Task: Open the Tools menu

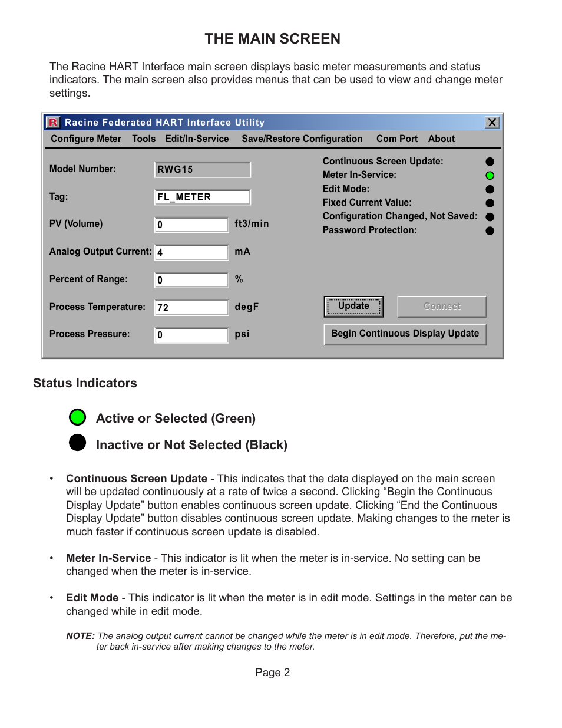Action: pyautogui.click(x=144, y=139)
